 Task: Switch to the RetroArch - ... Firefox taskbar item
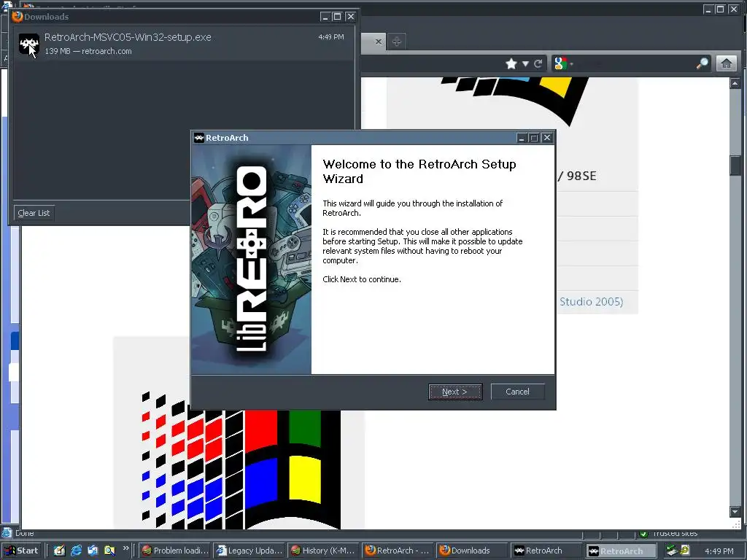(398, 551)
